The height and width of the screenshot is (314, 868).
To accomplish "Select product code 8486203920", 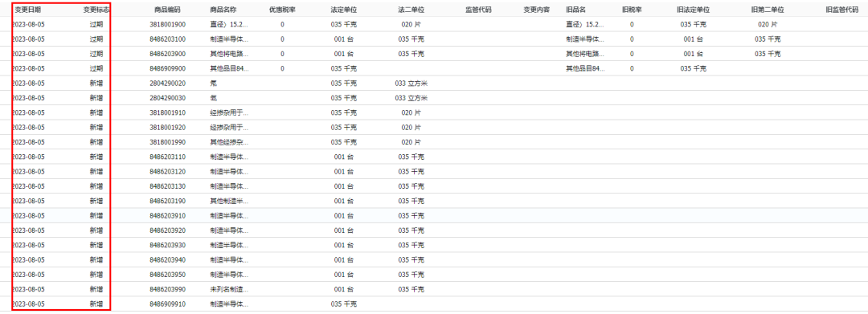I will [168, 230].
